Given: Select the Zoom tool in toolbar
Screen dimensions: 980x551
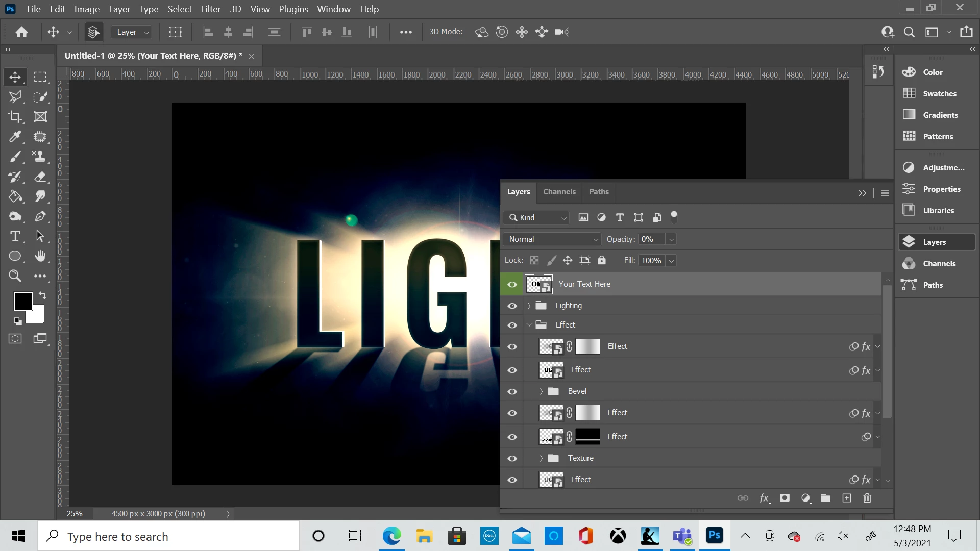Looking at the screenshot, I should tap(15, 276).
